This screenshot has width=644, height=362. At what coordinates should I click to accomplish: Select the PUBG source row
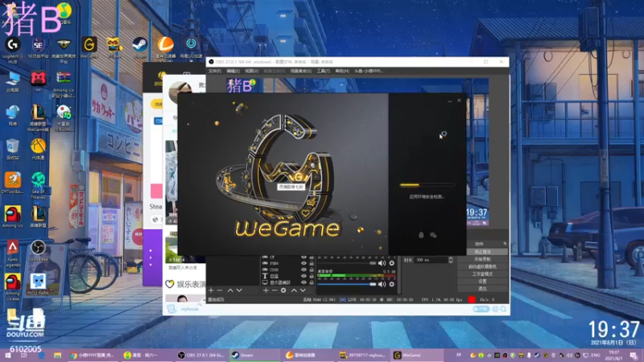[287, 264]
